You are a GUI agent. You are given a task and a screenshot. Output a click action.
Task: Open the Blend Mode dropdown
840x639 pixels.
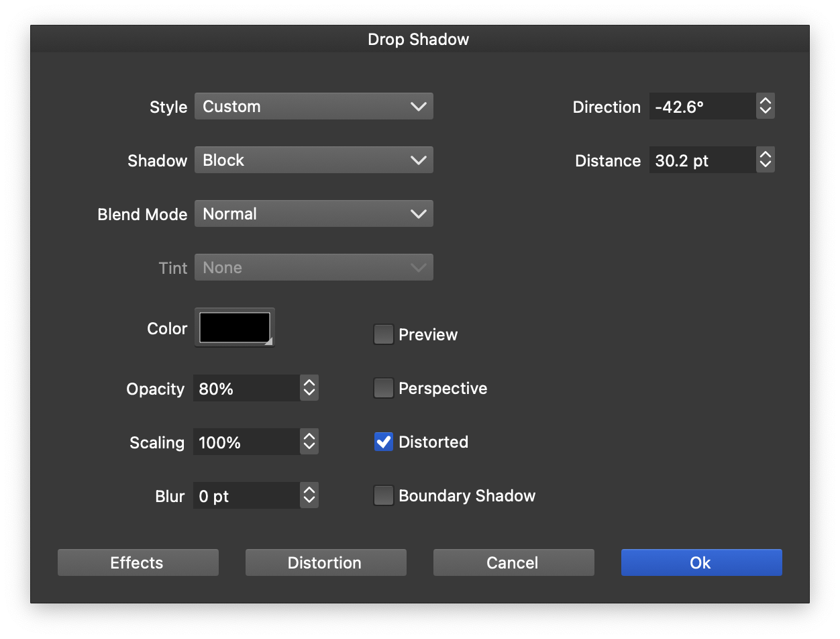313,214
